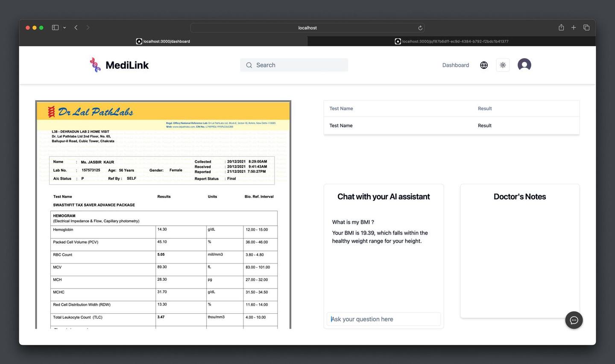The height and width of the screenshot is (364, 615).
Task: Click the patient name 'Ms. JASBIR KAUR'
Action: click(97, 162)
